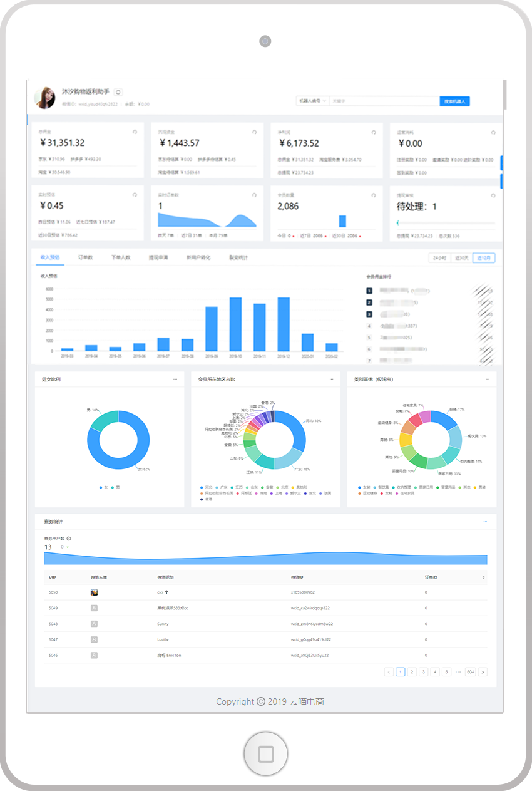Focus the 关键字 search input field

[x=384, y=101]
